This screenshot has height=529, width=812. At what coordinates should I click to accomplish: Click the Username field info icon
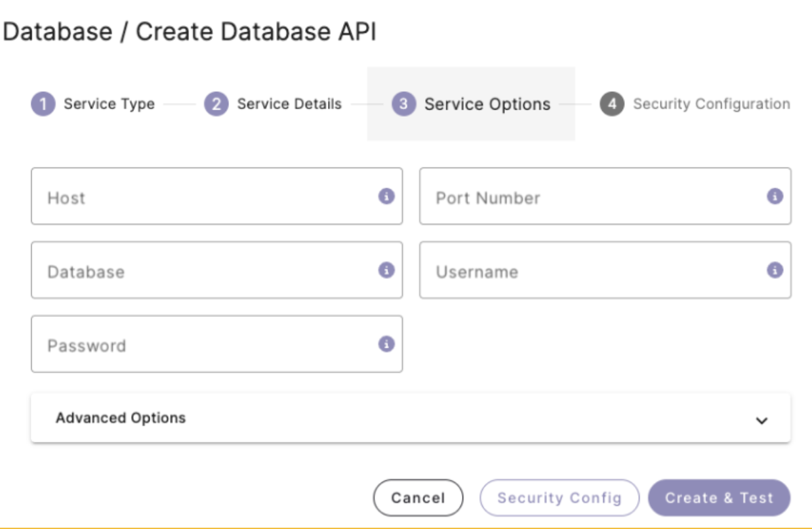pyautogui.click(x=775, y=270)
